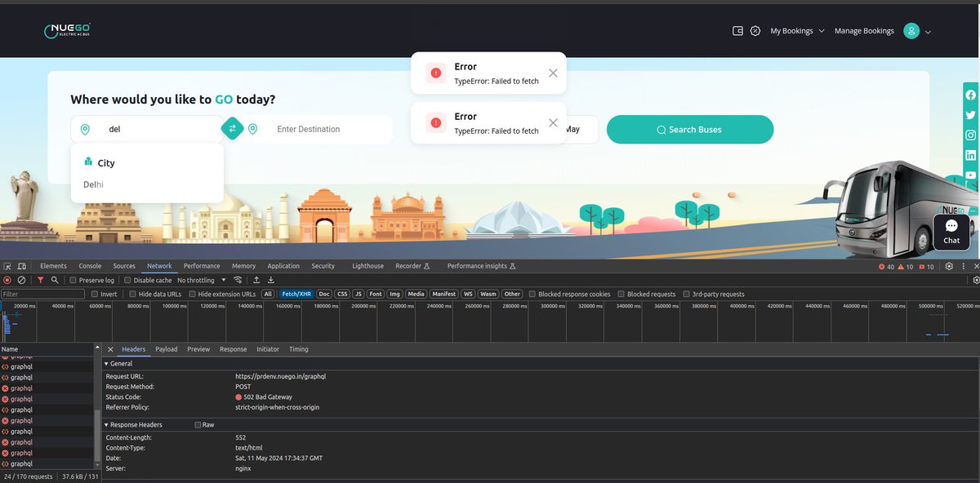980x483 pixels.
Task: Filter requests by Img type
Action: (x=394, y=294)
